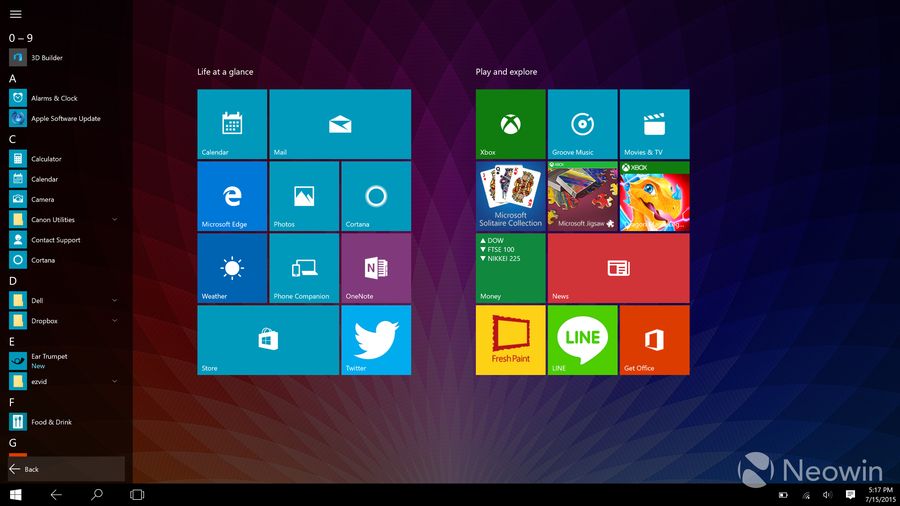
Task: Click the taskbar clock and date
Action: click(880, 495)
